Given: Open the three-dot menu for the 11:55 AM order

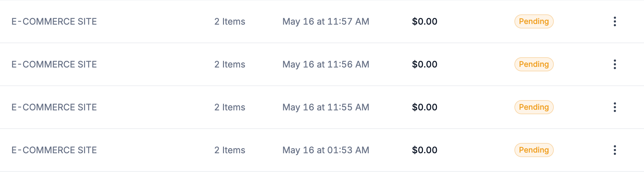Looking at the screenshot, I should point(615,107).
